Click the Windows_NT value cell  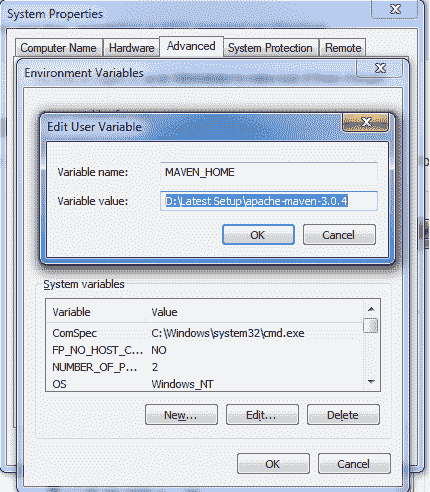coord(182,384)
